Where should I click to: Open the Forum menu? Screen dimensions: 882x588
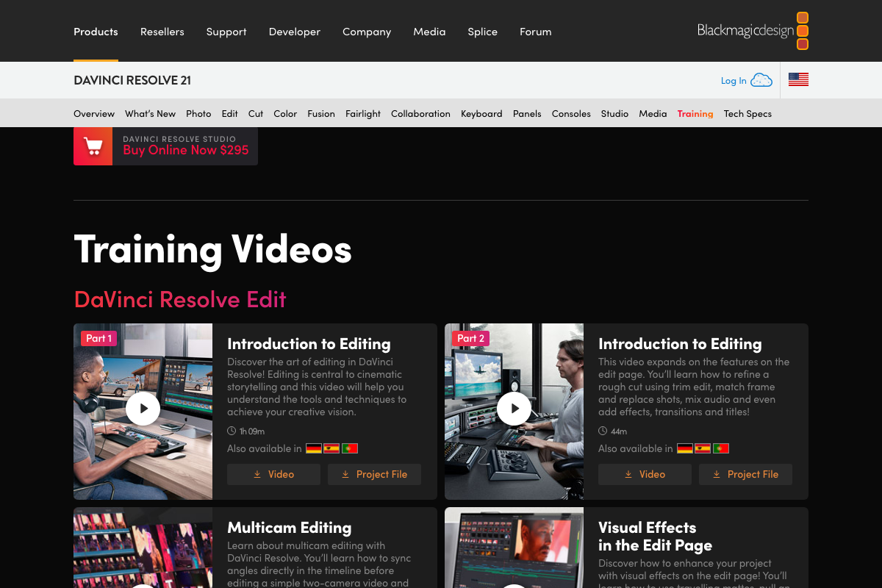(535, 31)
